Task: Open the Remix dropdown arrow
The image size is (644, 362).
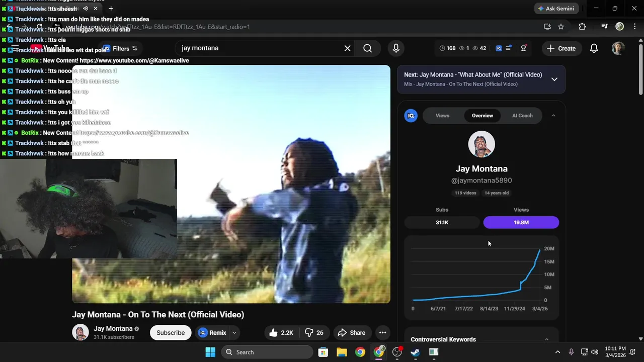Action: click(x=234, y=333)
